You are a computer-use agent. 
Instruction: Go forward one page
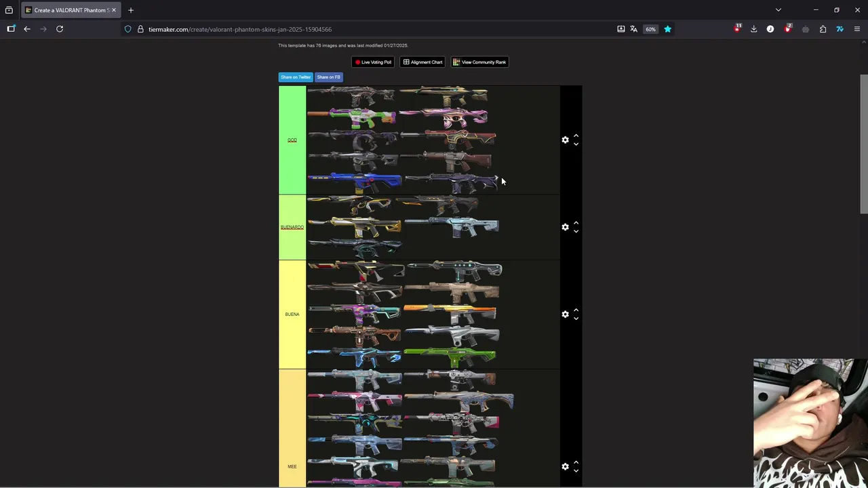click(43, 29)
